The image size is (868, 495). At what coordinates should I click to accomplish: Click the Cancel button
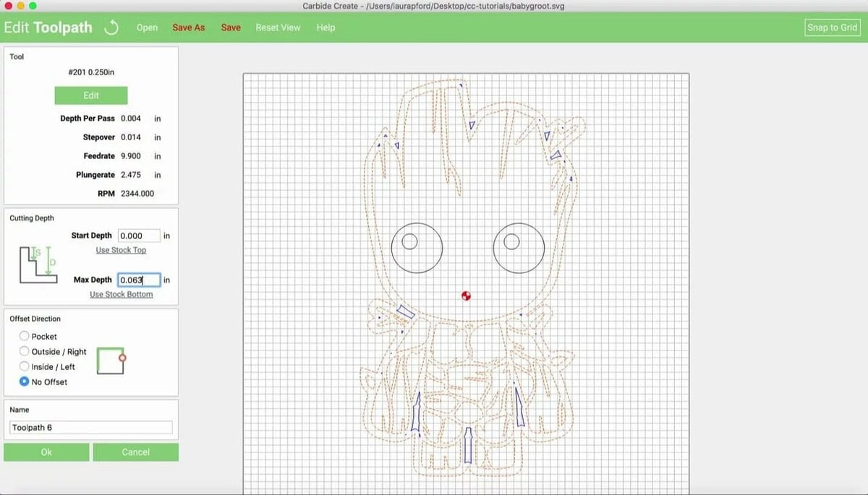pos(135,452)
